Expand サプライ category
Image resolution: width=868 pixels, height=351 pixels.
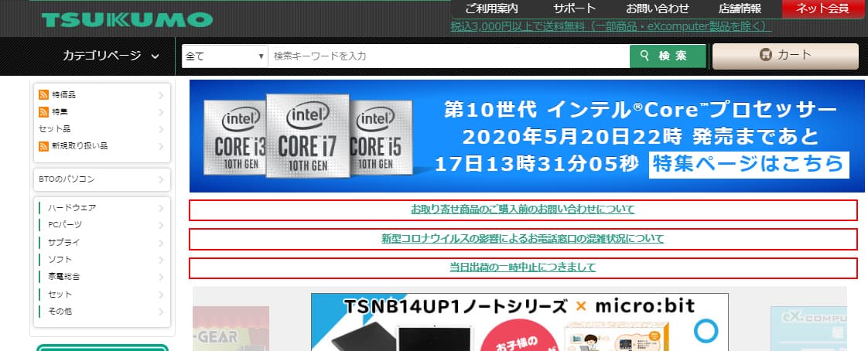click(102, 243)
